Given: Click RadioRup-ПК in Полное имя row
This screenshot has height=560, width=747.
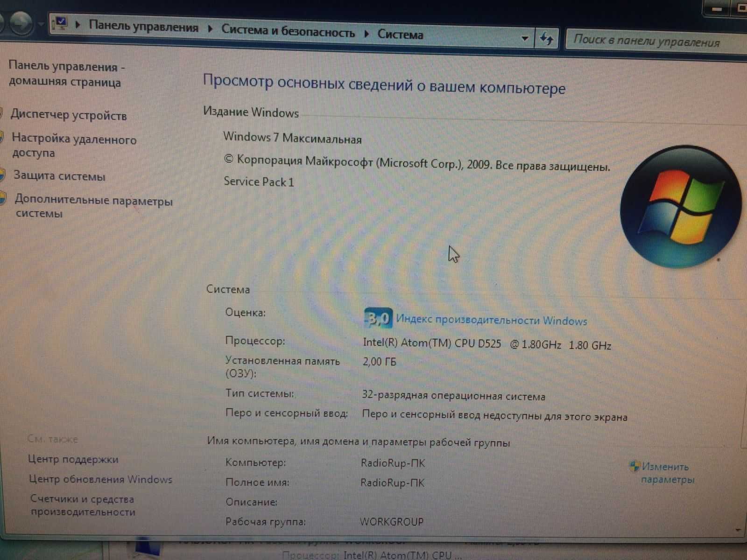Looking at the screenshot, I should [392, 483].
